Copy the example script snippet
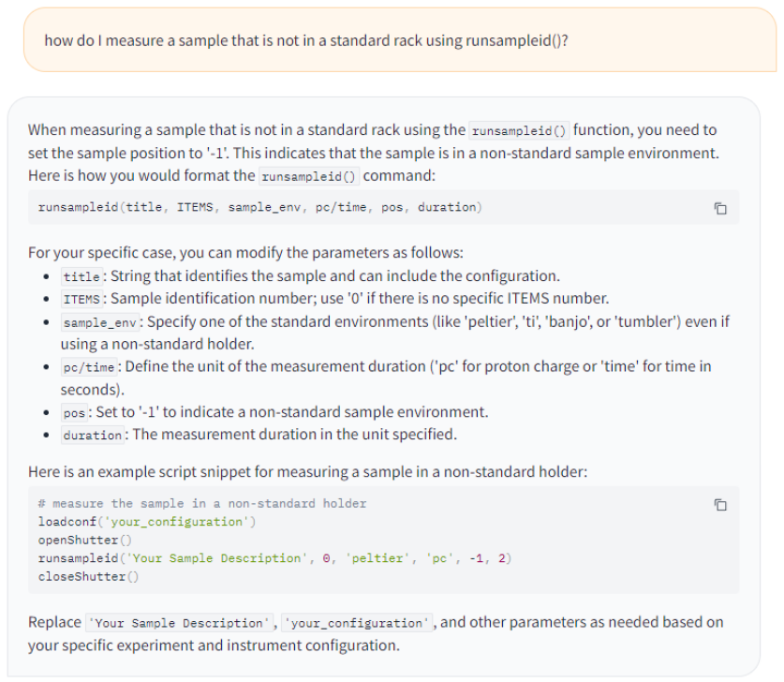 [x=719, y=505]
